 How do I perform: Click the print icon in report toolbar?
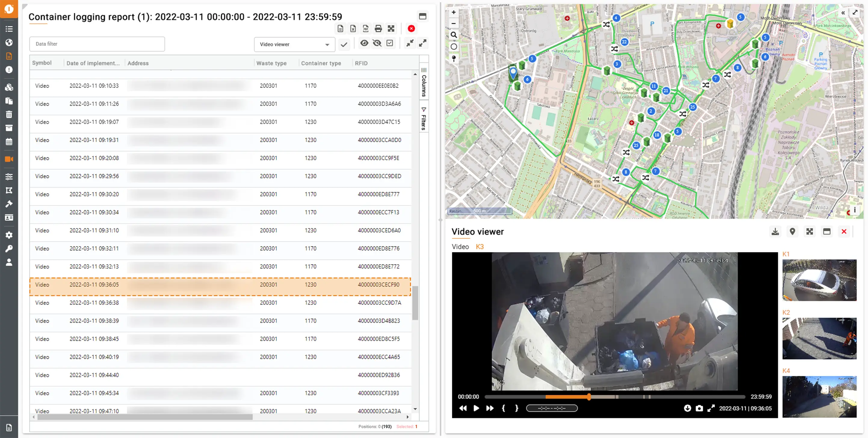378,29
